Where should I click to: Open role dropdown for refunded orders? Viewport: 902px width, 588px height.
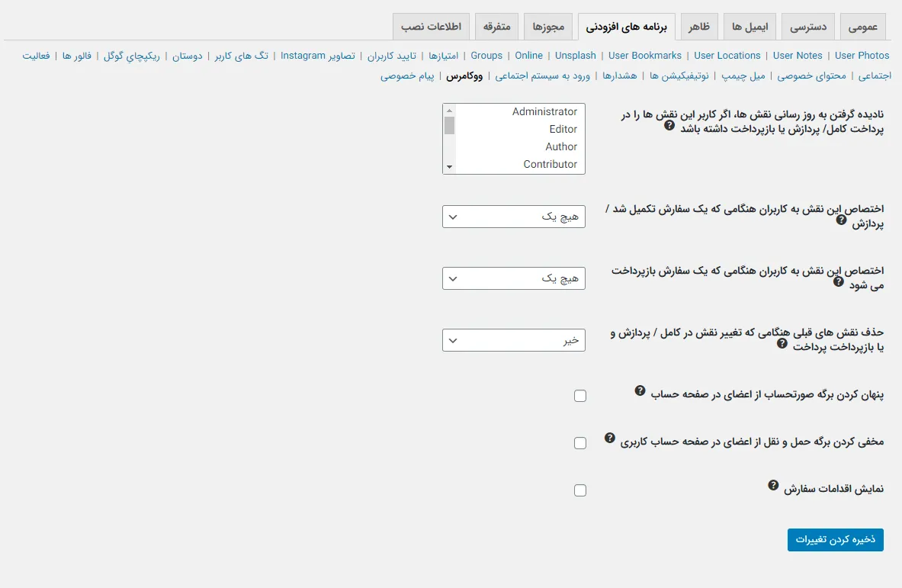[514, 278]
